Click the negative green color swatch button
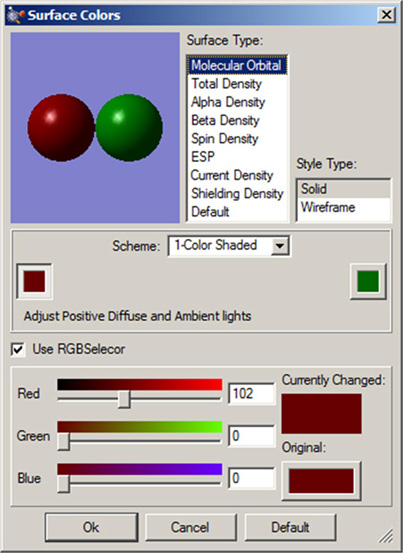 (x=368, y=281)
